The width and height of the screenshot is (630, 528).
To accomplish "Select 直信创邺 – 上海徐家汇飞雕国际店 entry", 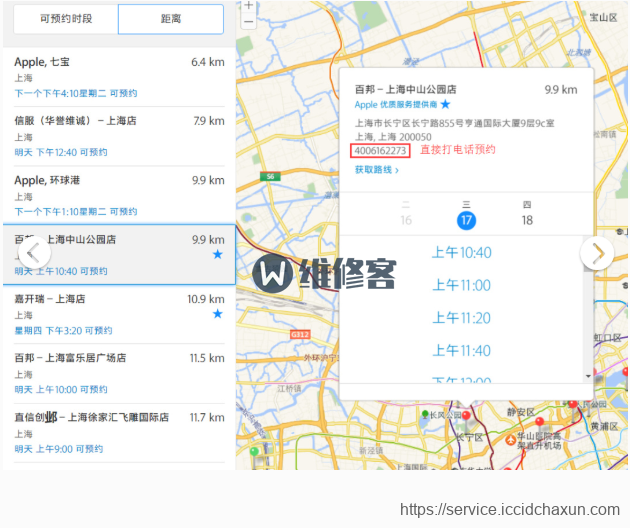I will point(119,433).
